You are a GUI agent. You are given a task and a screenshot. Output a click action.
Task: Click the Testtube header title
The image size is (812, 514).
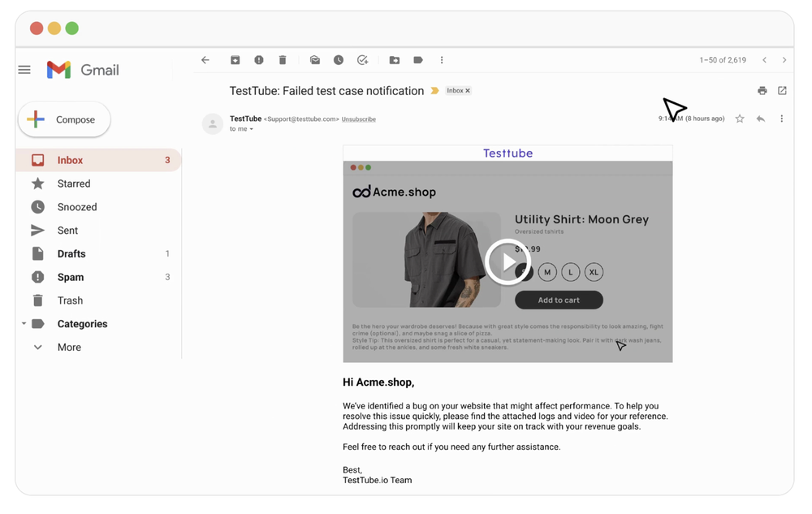(508, 153)
